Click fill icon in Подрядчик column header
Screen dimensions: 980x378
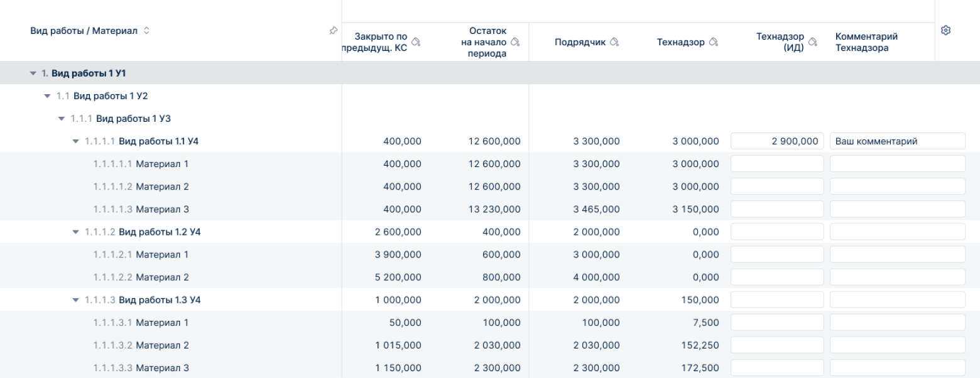(x=614, y=42)
